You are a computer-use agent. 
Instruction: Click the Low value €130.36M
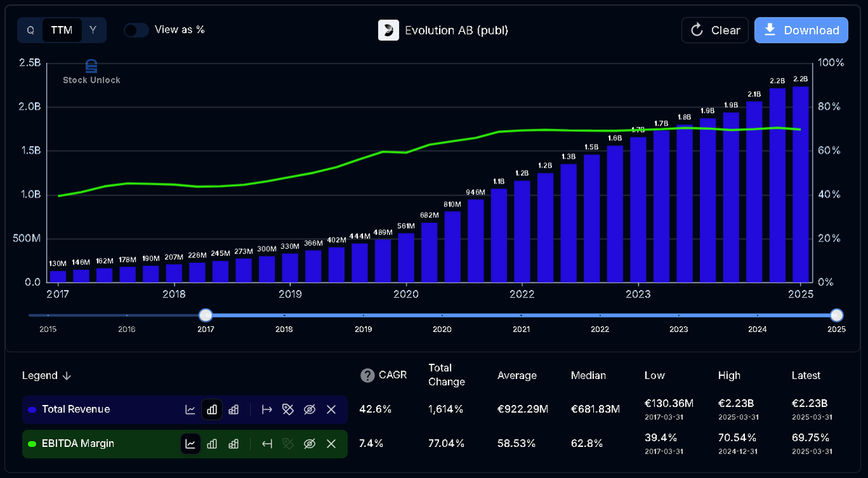click(669, 403)
